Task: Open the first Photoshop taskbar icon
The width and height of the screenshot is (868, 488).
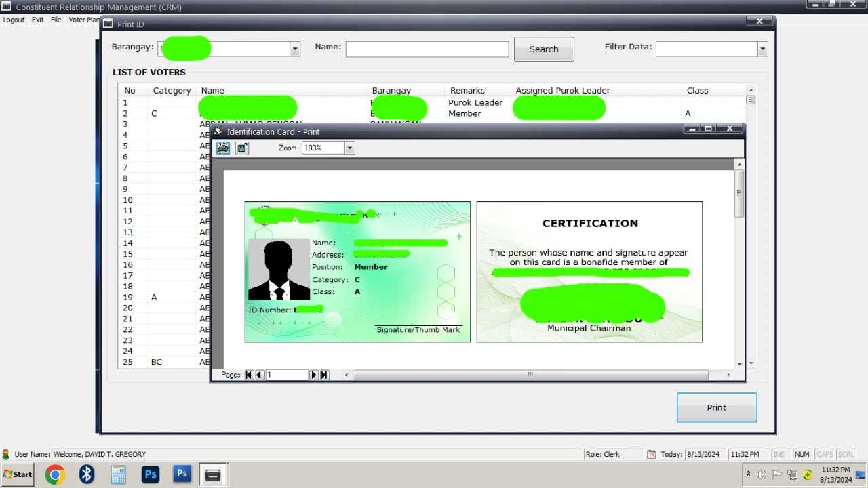Action: coord(151,474)
